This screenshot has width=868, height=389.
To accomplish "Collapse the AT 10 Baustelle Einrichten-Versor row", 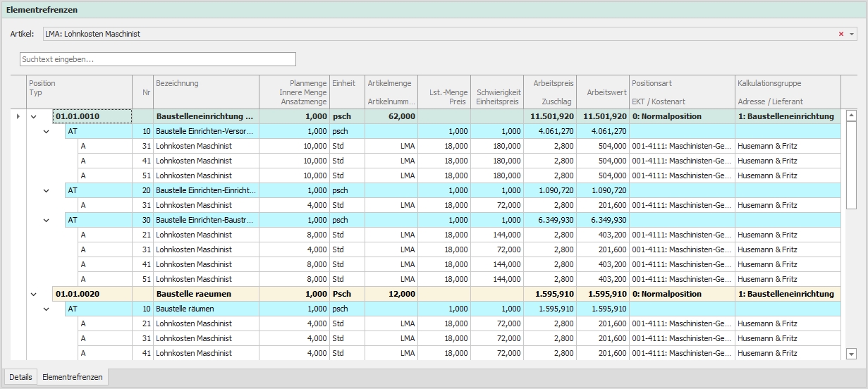I will point(47,131).
